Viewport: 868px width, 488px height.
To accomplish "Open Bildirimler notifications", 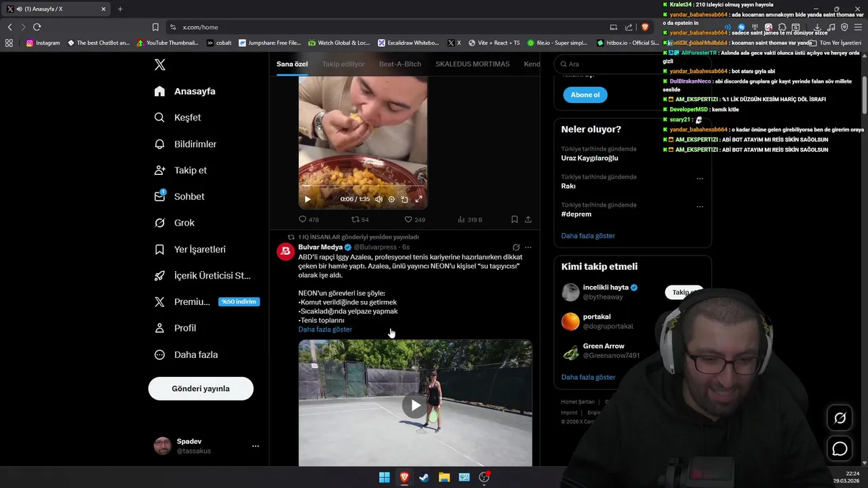I will point(186,144).
